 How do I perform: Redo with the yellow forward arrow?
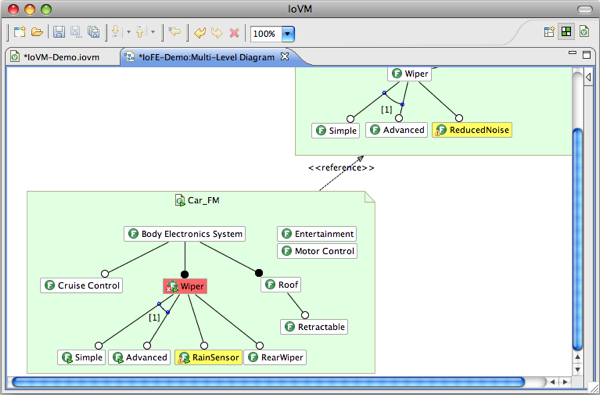(x=217, y=33)
